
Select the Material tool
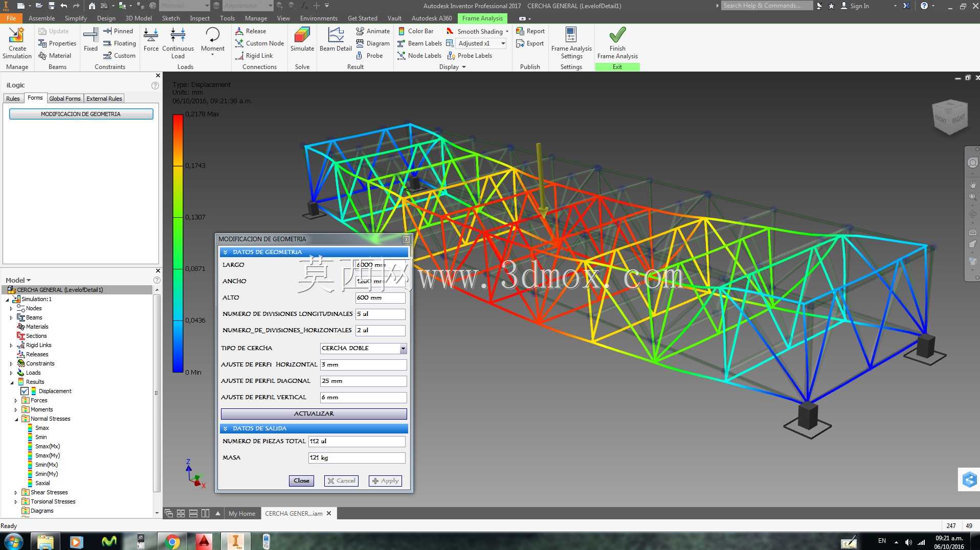point(55,56)
